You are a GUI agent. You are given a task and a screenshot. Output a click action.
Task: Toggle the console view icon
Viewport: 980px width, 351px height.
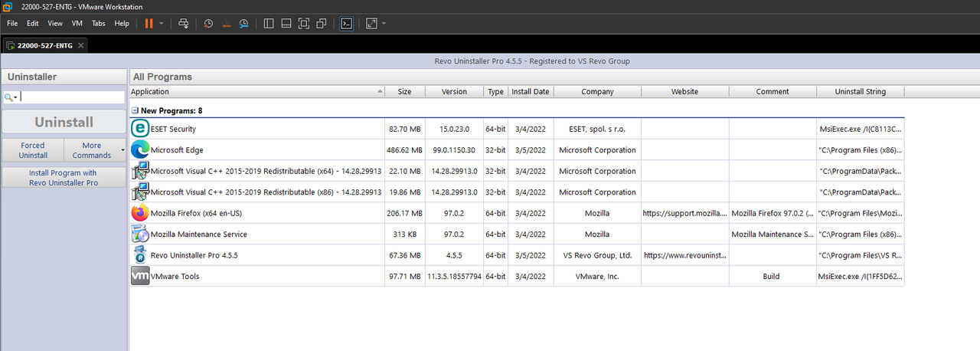click(x=346, y=23)
